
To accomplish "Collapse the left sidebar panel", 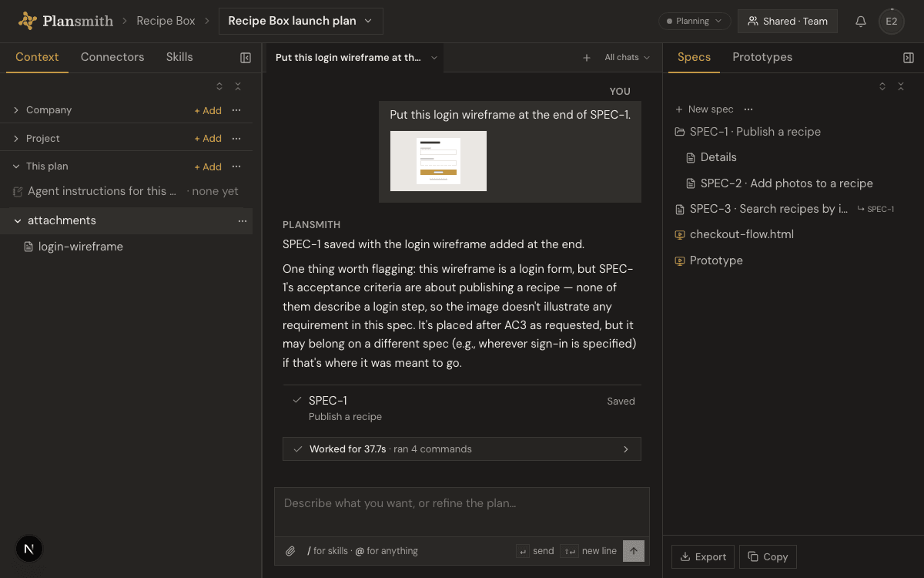I will coord(246,58).
